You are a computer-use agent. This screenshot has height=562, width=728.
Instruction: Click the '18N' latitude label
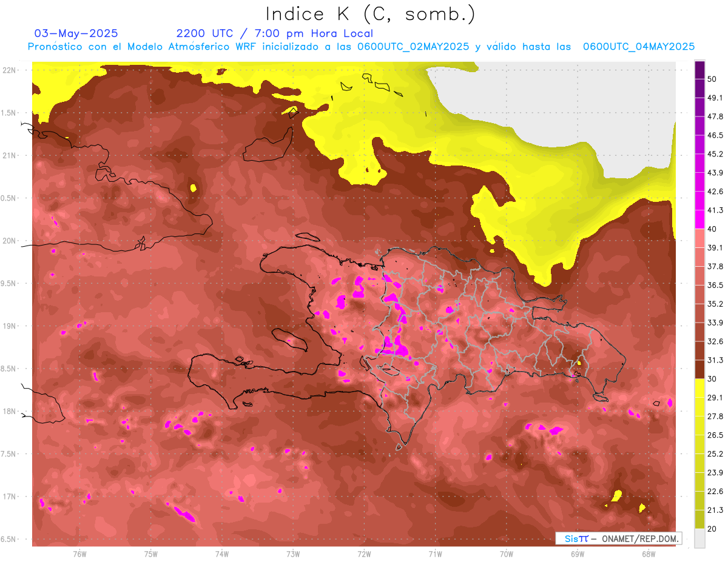(9, 412)
